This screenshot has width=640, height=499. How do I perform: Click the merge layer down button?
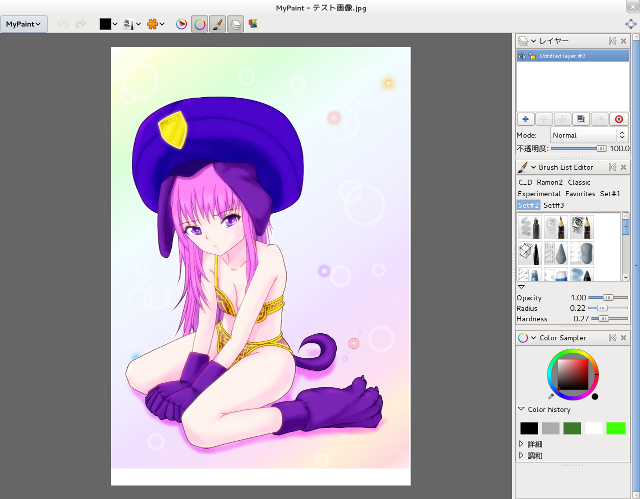(599, 119)
